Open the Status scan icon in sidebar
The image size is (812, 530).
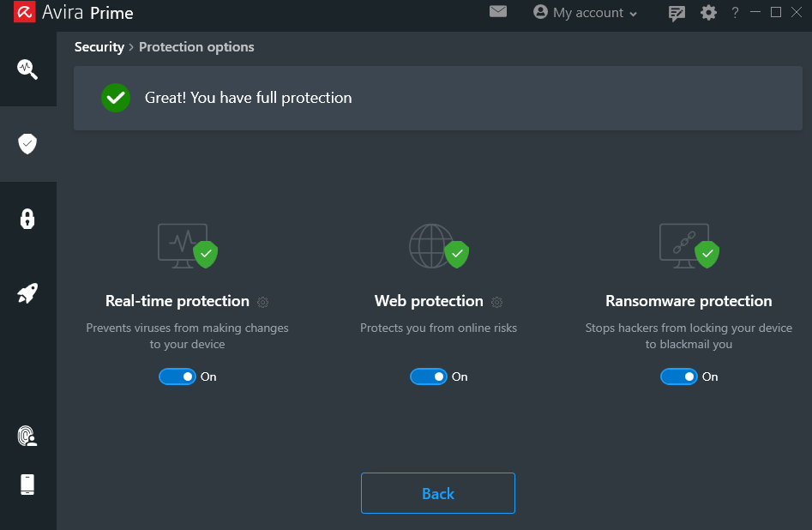[x=27, y=69]
